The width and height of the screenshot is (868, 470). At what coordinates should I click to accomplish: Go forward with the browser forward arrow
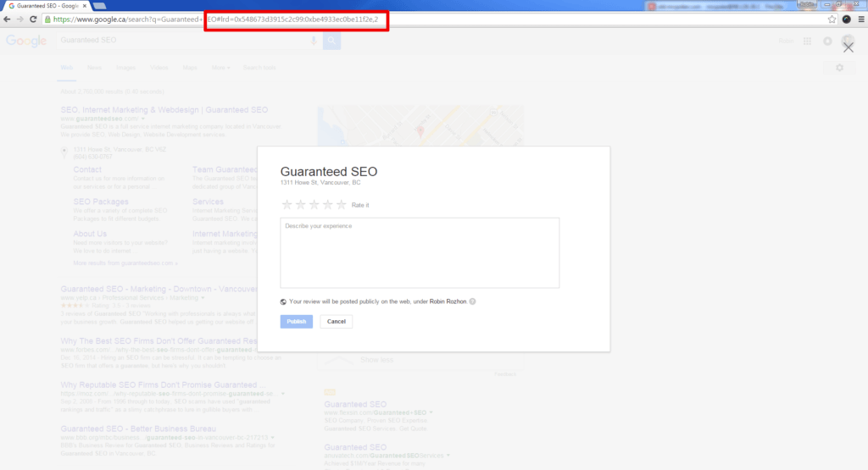20,19
